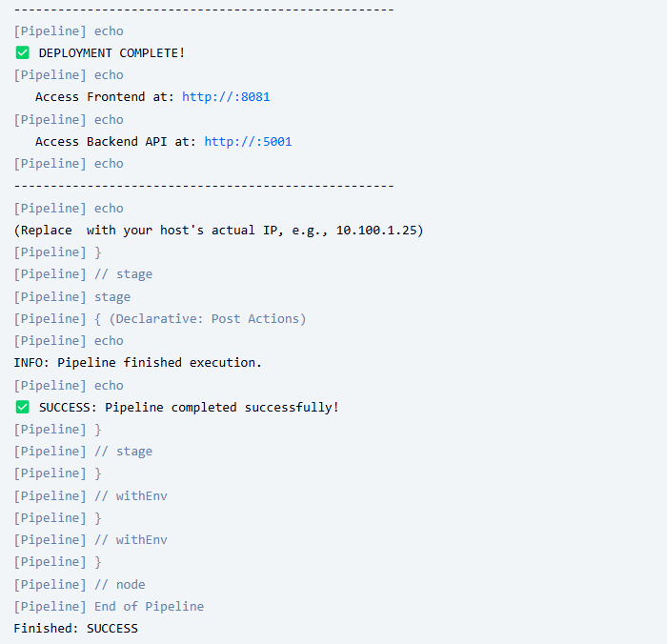Select the 'End of Pipeline' log line

(109, 607)
